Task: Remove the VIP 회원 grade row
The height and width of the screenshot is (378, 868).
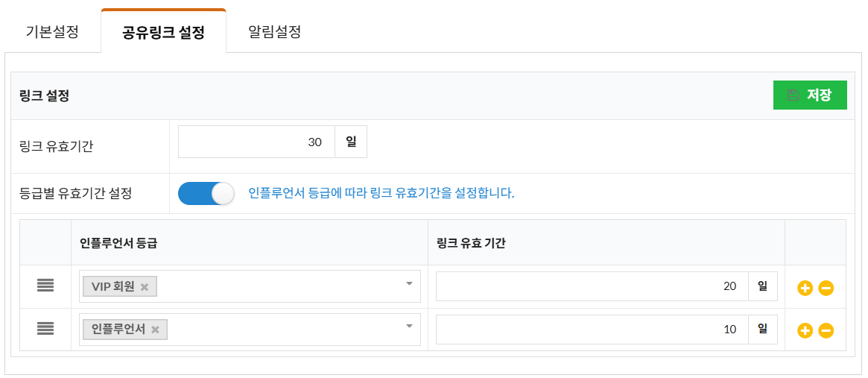Action: coord(826,288)
